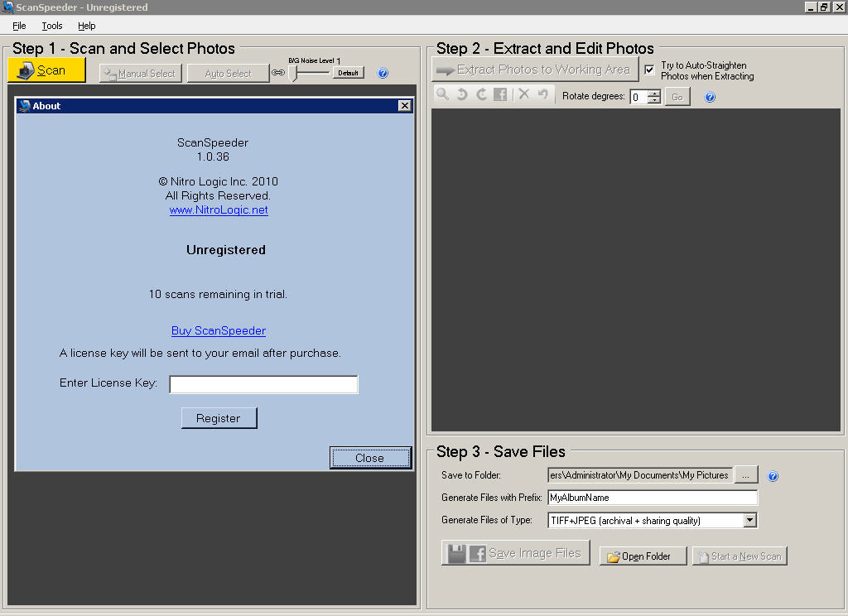
Task: Start scanning with the yellow Scan button
Action: click(x=46, y=70)
